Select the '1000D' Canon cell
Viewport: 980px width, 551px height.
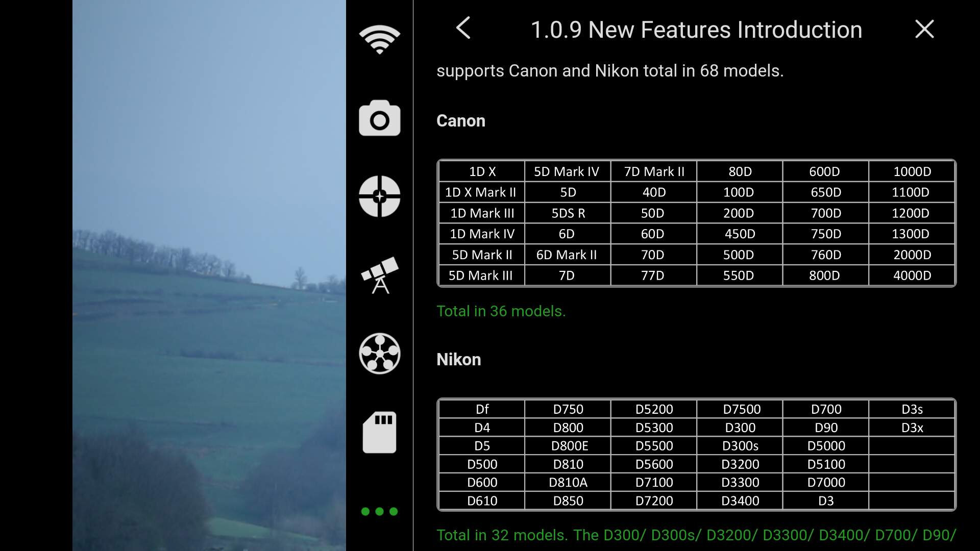point(912,171)
